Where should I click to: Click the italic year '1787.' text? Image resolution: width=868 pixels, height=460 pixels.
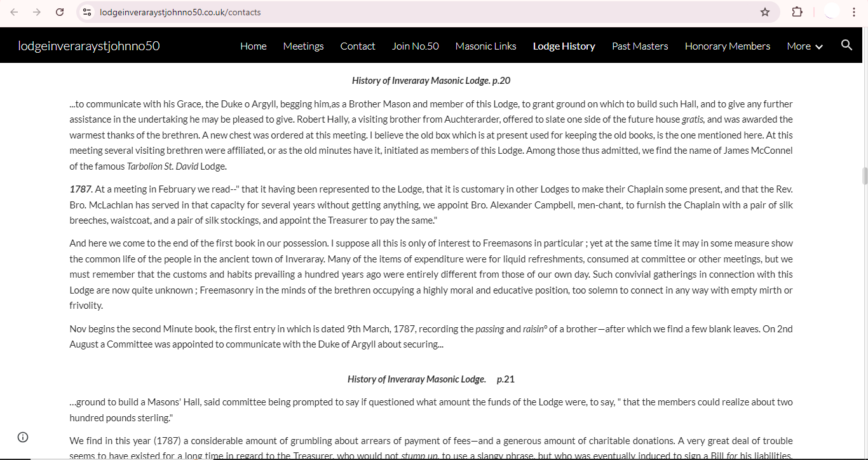81,189
